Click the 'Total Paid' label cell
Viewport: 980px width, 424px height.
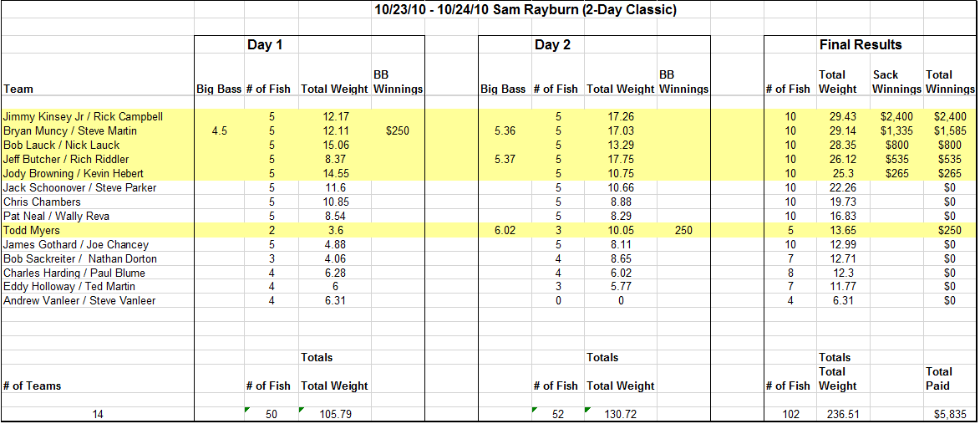click(939, 378)
